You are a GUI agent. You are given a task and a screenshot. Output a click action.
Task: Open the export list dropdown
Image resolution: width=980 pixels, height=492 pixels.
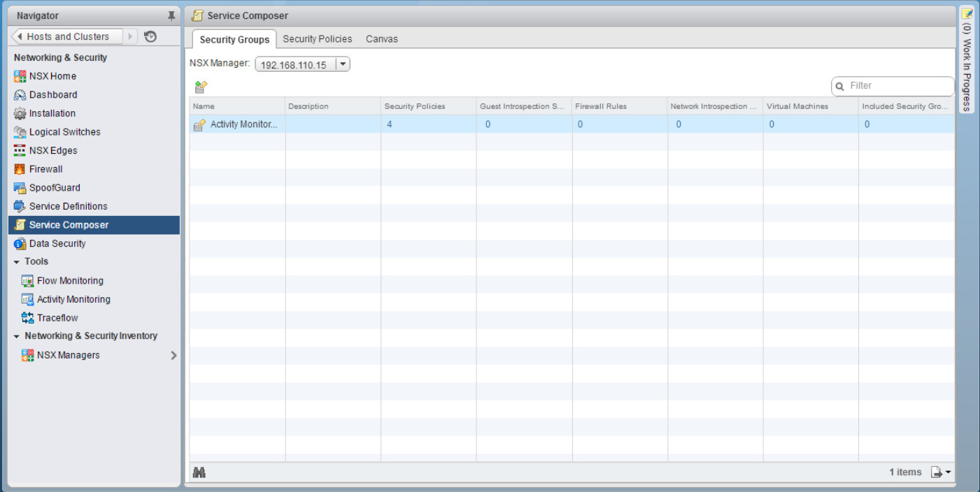(x=941, y=472)
